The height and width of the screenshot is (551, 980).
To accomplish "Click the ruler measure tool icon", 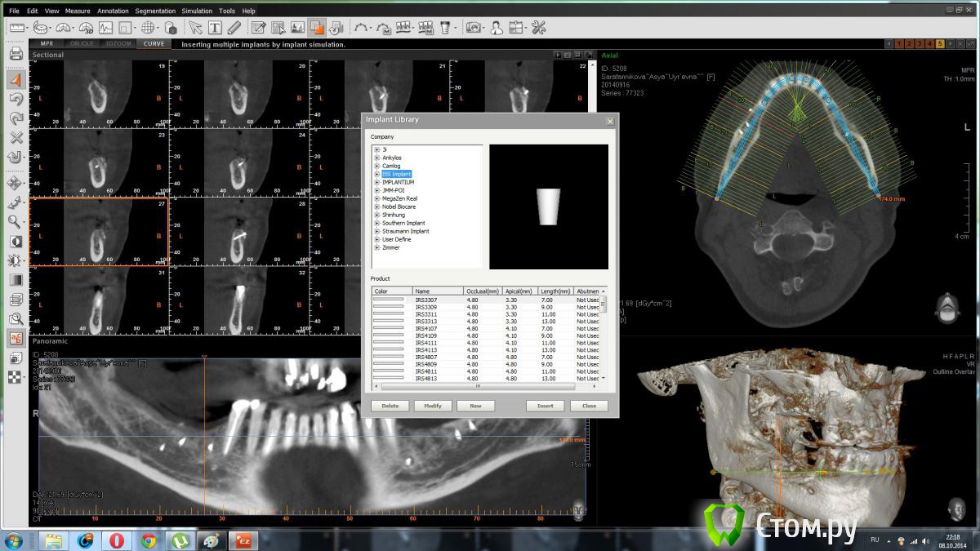I will tap(18, 28).
